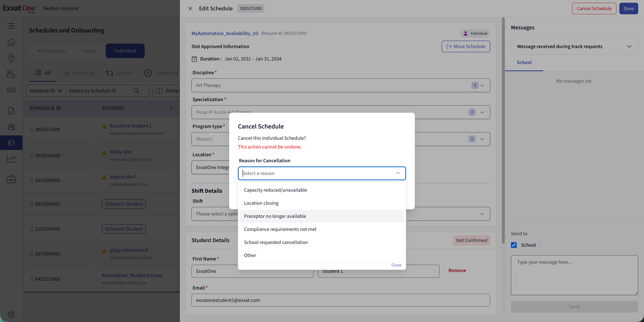Select Capacity reduced/unavailable reason
This screenshot has height=322, width=644.
click(x=322, y=190)
